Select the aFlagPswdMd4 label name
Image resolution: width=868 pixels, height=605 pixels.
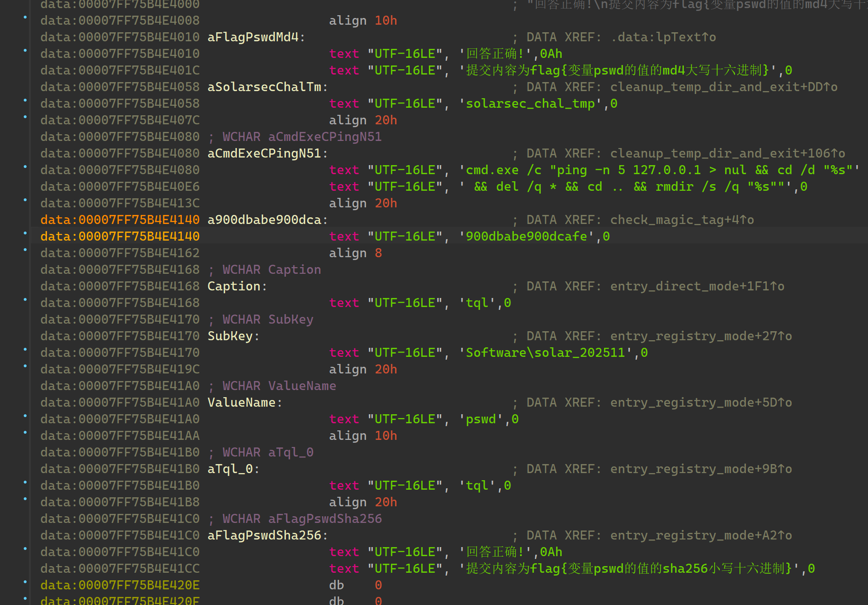tap(253, 37)
